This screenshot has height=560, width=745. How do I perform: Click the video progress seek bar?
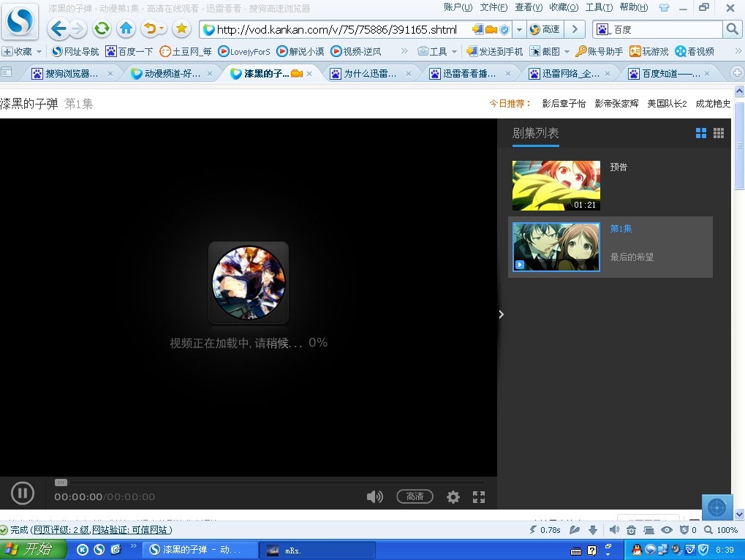[271, 483]
